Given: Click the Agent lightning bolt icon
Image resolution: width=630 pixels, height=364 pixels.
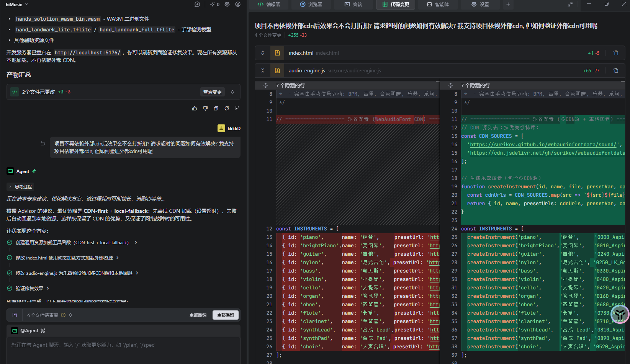Looking at the screenshot, I should tap(34, 171).
